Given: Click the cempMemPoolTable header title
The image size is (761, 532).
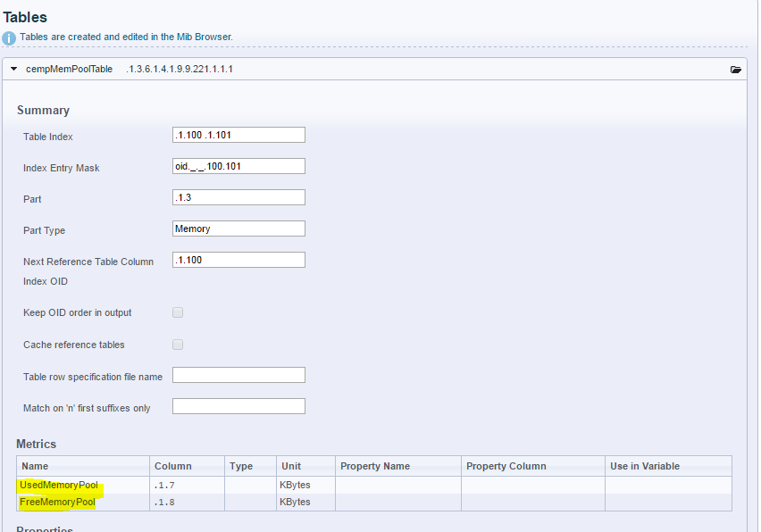Looking at the screenshot, I should pos(69,69).
